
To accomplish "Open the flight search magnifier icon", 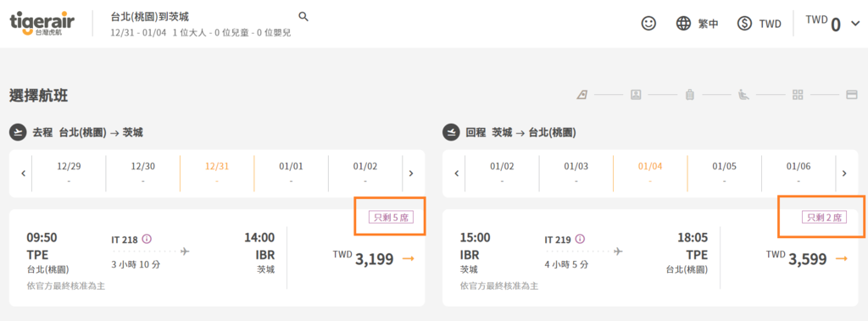I will click(303, 17).
